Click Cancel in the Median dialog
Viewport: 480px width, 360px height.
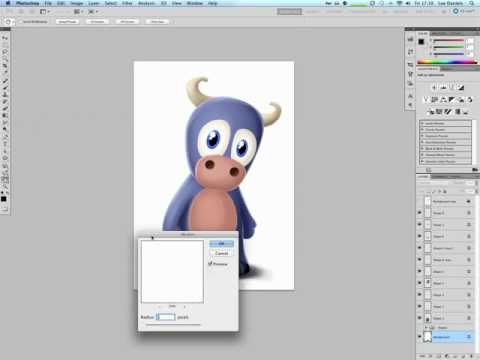coord(221,253)
